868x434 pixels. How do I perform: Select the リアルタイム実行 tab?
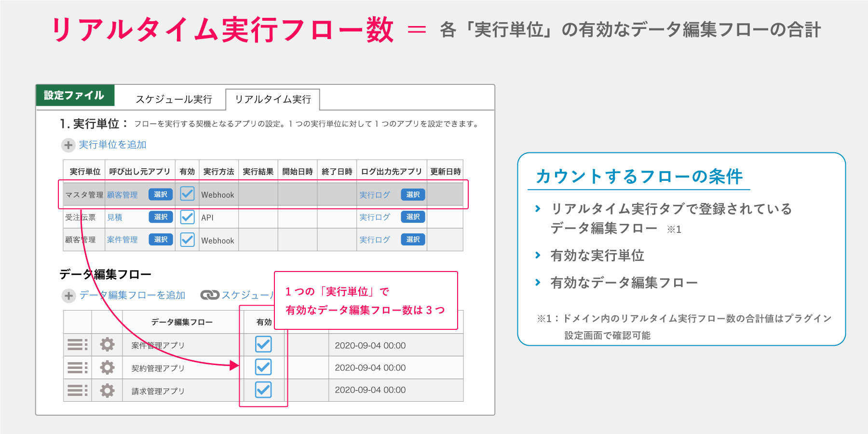pyautogui.click(x=273, y=99)
